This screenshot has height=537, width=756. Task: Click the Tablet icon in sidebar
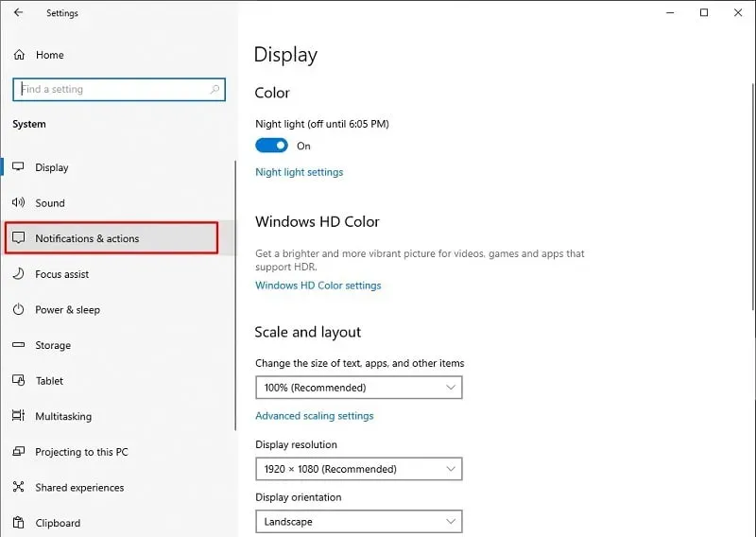(18, 381)
